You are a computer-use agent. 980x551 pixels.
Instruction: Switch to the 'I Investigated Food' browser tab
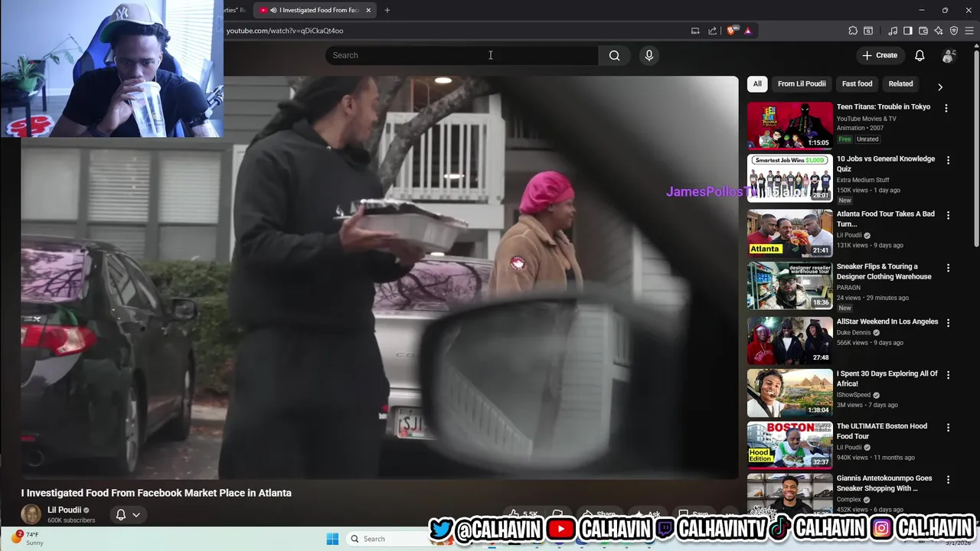315,10
